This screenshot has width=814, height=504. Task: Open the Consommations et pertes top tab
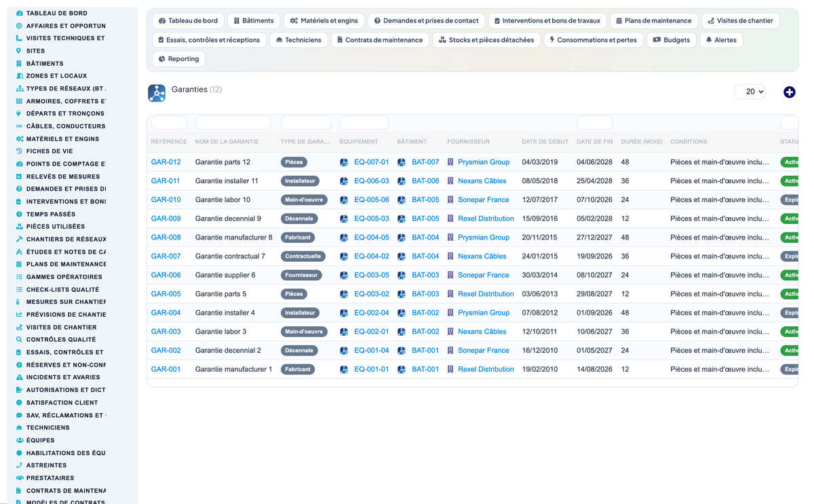594,40
